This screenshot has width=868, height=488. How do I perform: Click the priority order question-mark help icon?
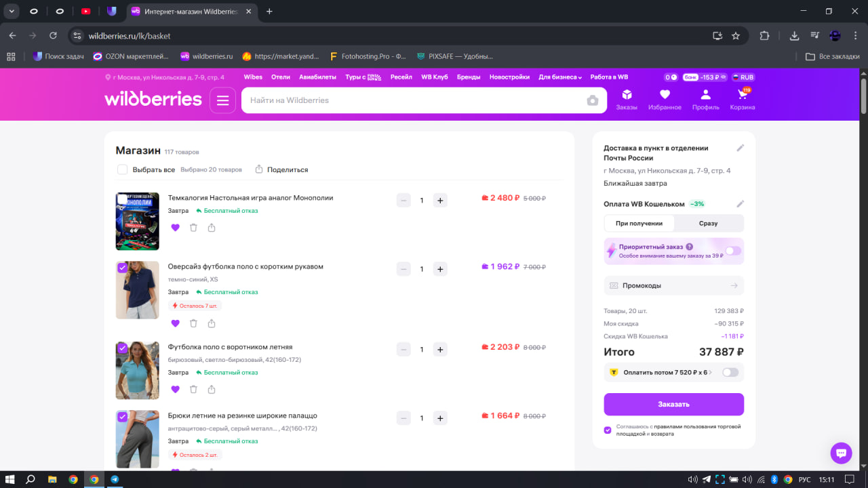690,247
